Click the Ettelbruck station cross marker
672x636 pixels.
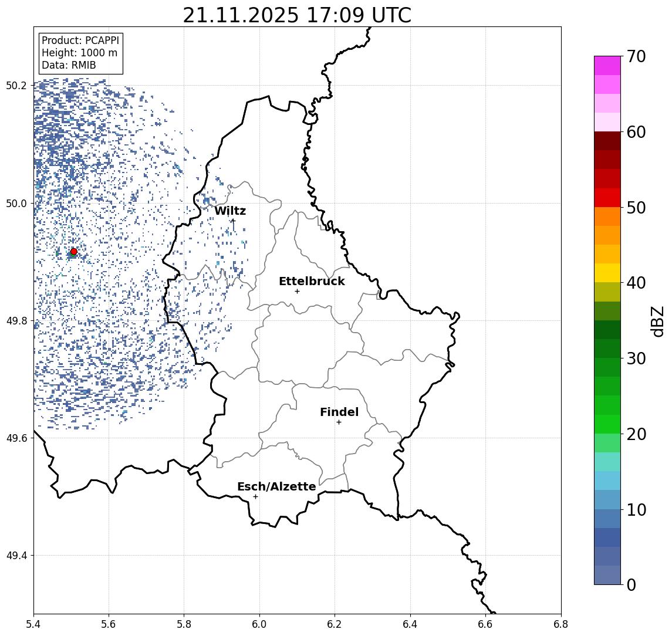297,292
